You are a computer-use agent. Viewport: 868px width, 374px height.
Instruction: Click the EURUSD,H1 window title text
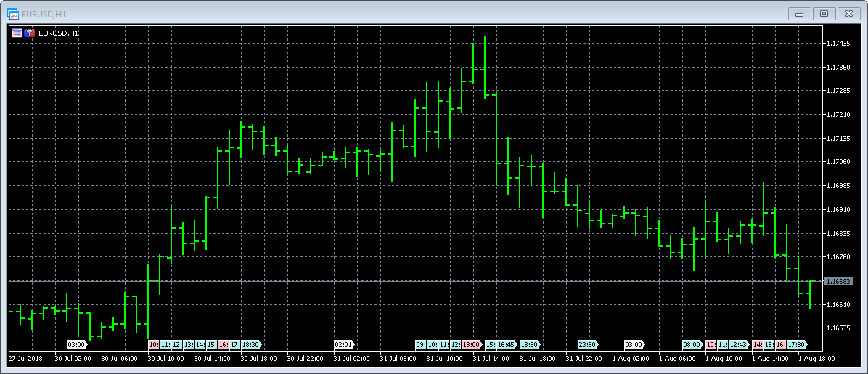[42, 13]
